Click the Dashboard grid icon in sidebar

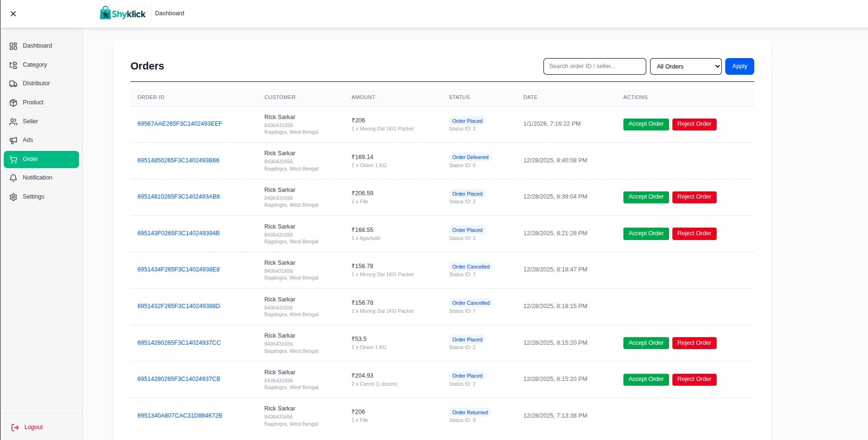coord(13,46)
